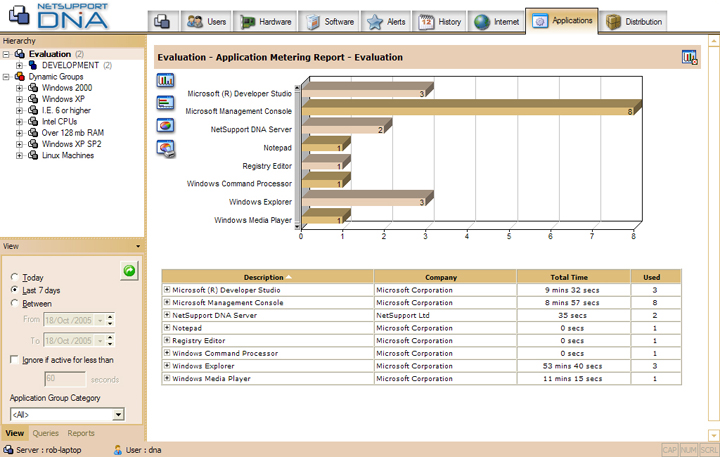Select the Registry Editor table row
The image size is (720, 457).
(421, 340)
